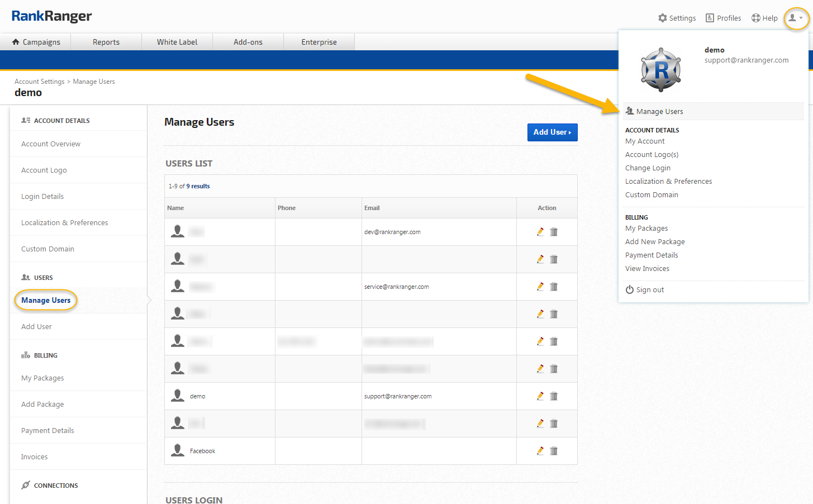Toggle the account dropdown in top right
The width and height of the screenshot is (813, 504).
pyautogui.click(x=796, y=18)
